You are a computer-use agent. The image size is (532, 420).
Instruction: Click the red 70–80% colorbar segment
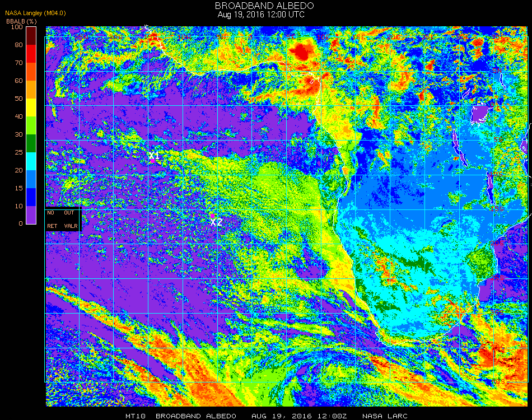[31, 54]
